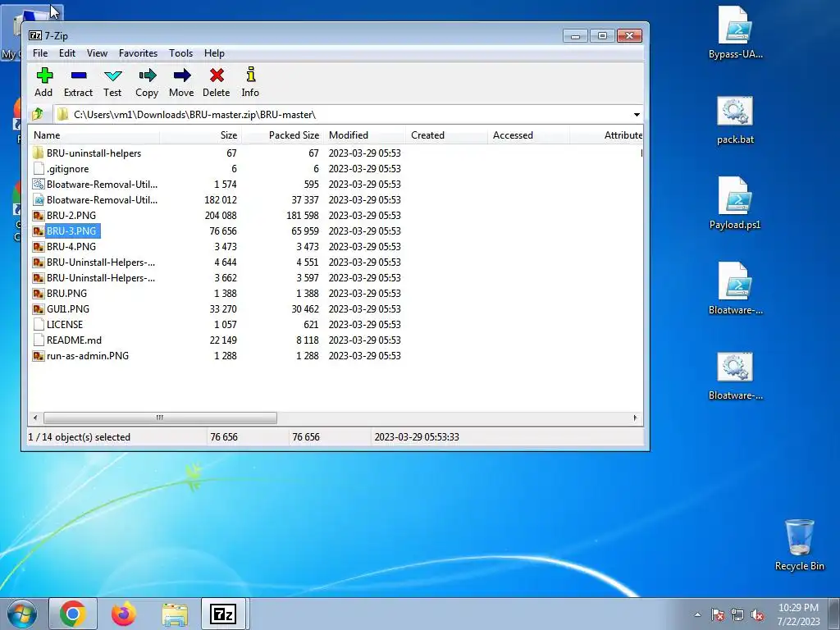Sort by the Name column header
Viewport: 840px width, 630px height.
pyautogui.click(x=94, y=135)
